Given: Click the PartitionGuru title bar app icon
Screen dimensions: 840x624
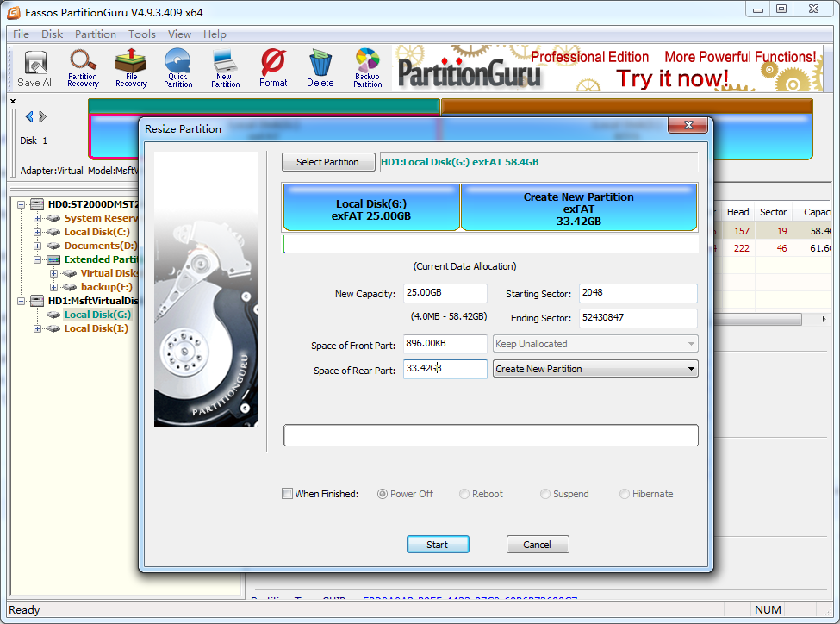Looking at the screenshot, I should (x=13, y=12).
